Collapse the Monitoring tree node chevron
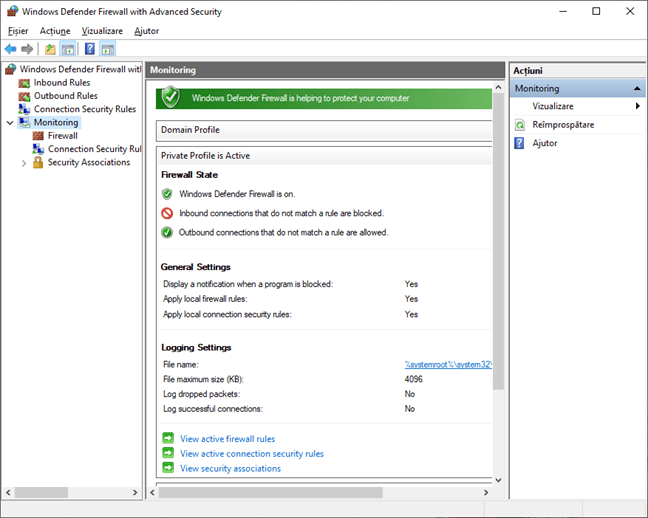Image resolution: width=648 pixels, height=518 pixels. click(10, 123)
